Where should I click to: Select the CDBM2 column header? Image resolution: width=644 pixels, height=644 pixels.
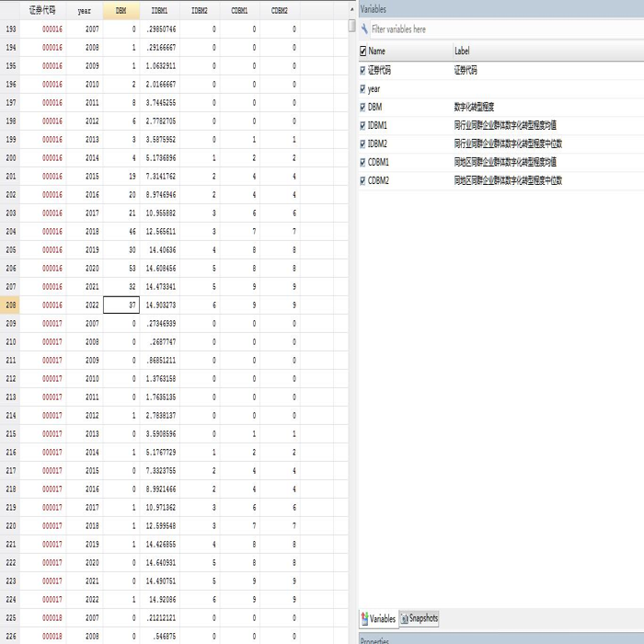(x=280, y=10)
